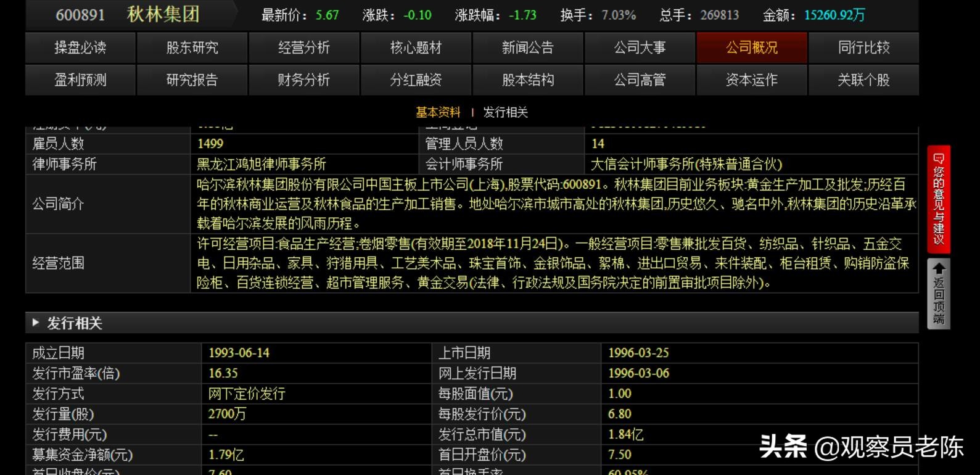This screenshot has width=980, height=475.
Task: Select par value 1.00
Action: point(619,394)
